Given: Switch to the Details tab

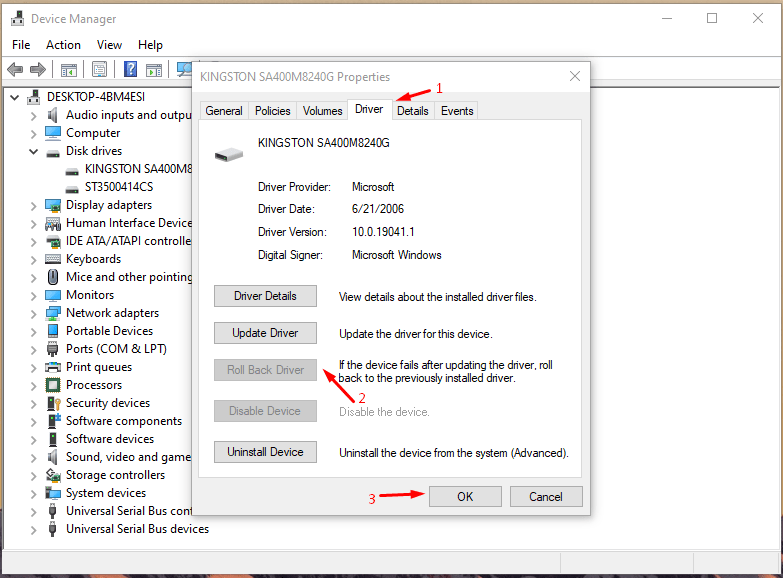Looking at the screenshot, I should tap(412, 111).
